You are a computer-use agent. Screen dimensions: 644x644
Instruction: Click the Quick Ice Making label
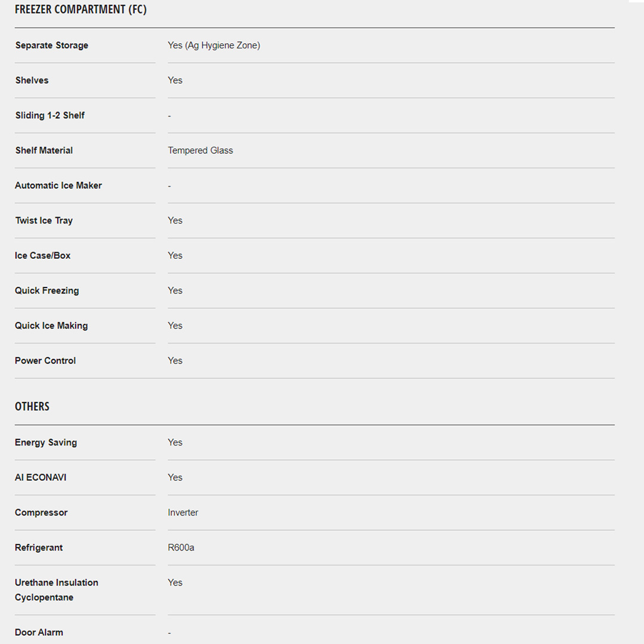pos(51,326)
